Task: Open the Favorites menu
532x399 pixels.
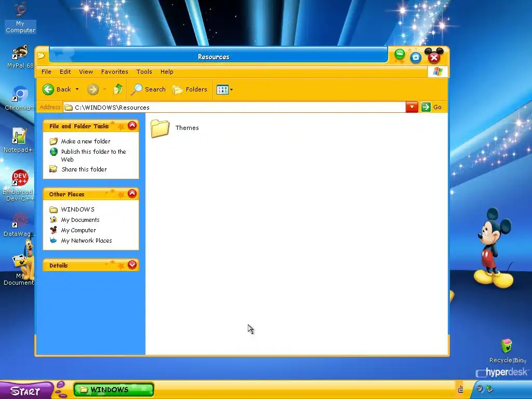Action: click(x=115, y=72)
